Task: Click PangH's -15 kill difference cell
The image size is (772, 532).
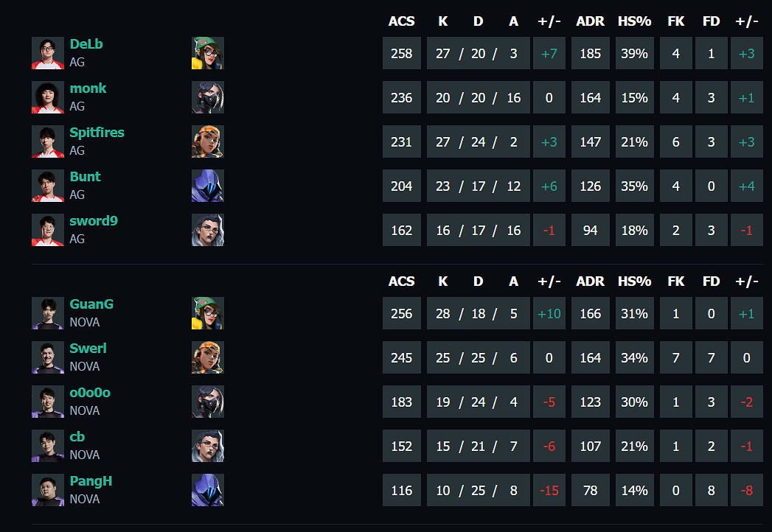Action: point(549,491)
